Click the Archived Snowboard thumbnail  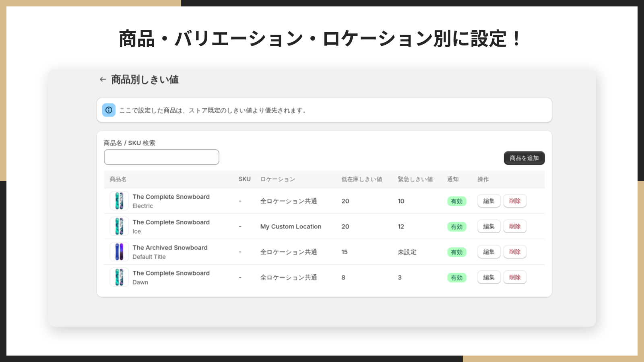119,252
